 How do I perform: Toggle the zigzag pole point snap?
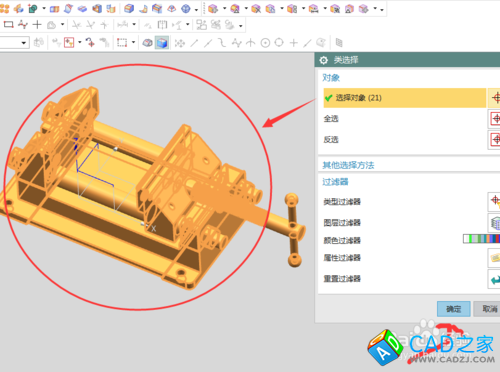click(236, 43)
